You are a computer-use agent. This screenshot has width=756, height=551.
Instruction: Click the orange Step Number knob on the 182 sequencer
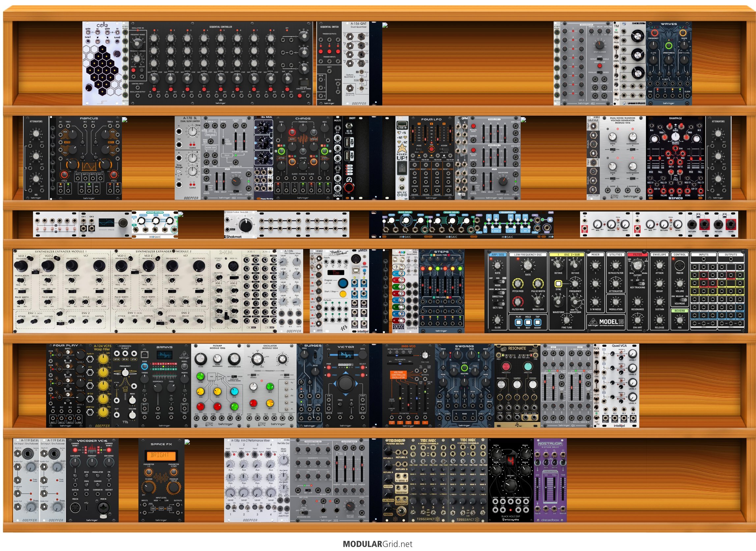click(x=599, y=45)
